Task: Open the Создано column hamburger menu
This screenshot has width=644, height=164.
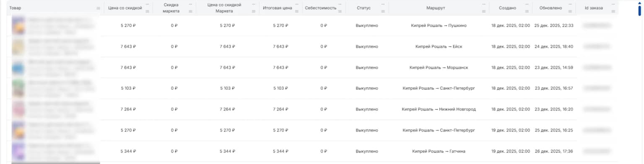Action: click(x=527, y=11)
